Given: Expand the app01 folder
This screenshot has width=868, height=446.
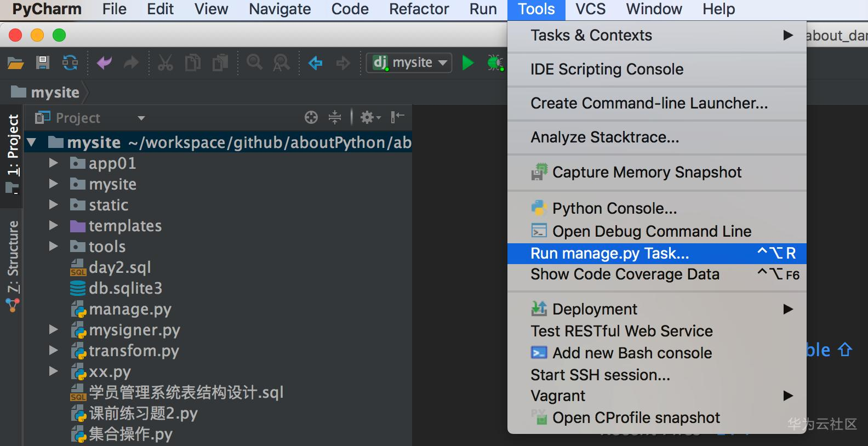Looking at the screenshot, I should pyautogui.click(x=53, y=163).
